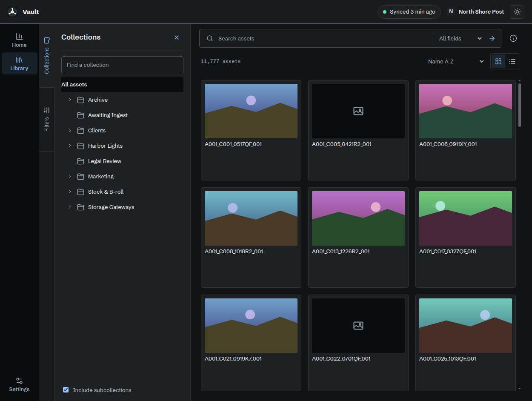The height and width of the screenshot is (401, 532).
Task: Click the N workspace avatar
Action: [451, 12]
